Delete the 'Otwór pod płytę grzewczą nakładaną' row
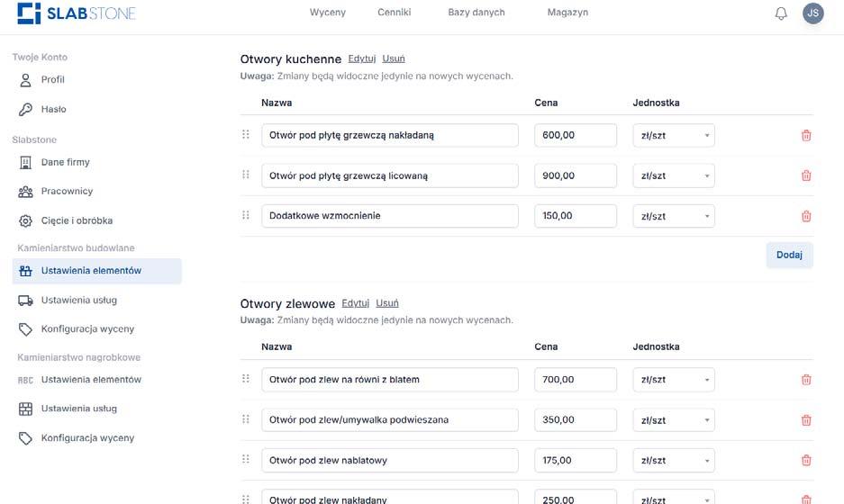Screen dimensions: 844x504 pos(806,136)
